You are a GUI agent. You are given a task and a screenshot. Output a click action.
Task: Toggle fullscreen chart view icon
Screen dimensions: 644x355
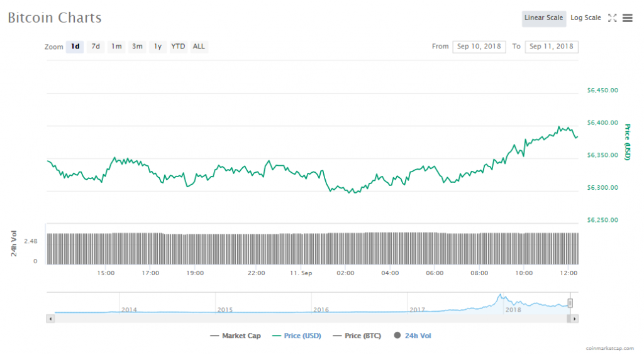(x=612, y=18)
